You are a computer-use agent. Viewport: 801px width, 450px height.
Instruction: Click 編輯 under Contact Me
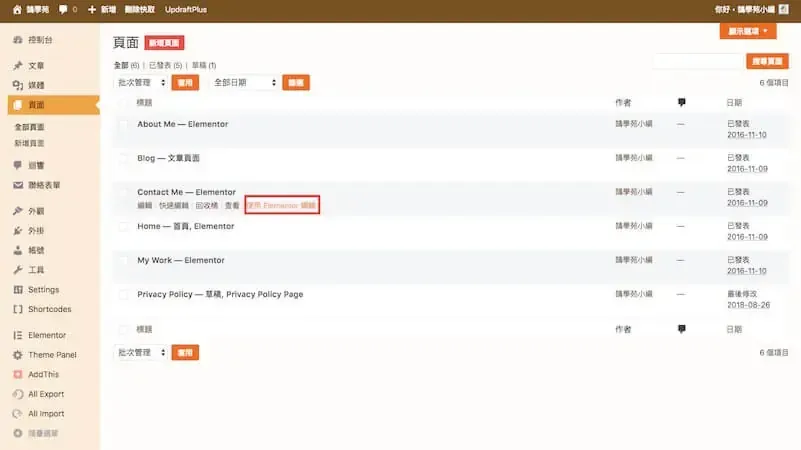click(145, 205)
